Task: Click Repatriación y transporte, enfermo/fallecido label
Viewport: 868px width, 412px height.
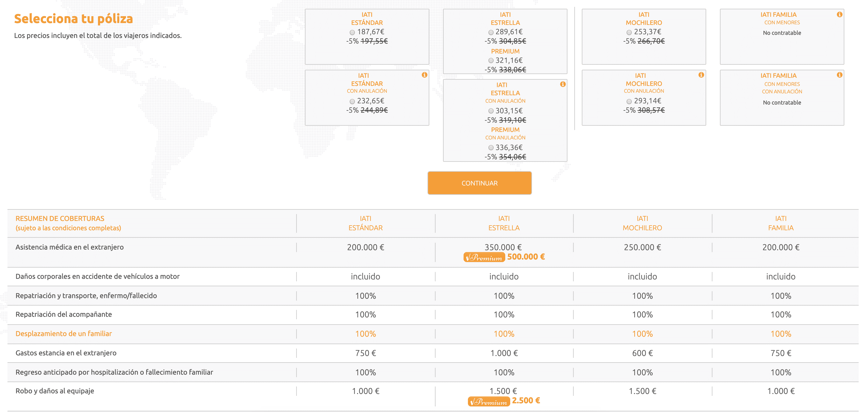Action: (86, 296)
